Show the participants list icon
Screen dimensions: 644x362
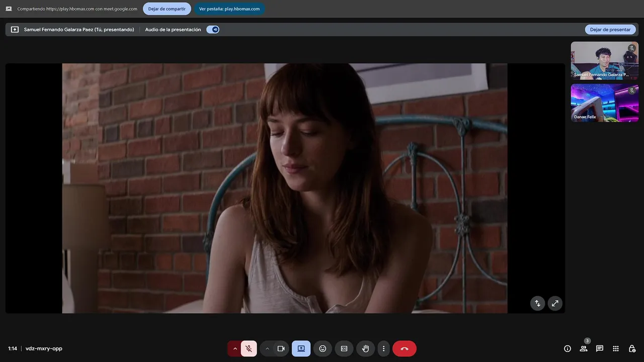click(584, 348)
